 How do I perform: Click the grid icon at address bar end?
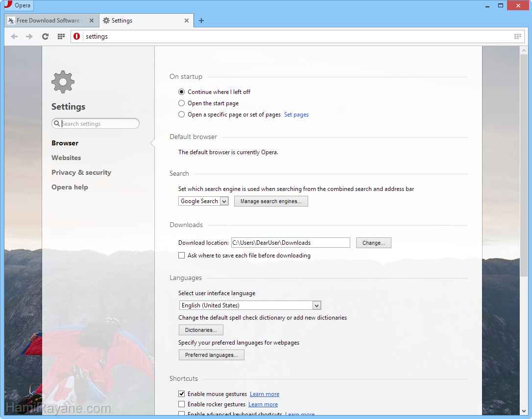tap(518, 36)
